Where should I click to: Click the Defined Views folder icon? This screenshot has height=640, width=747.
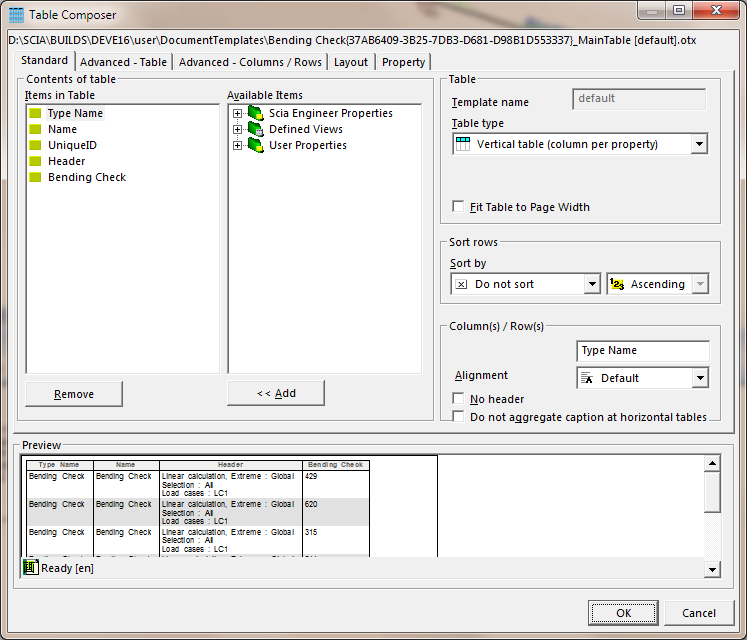coord(255,129)
